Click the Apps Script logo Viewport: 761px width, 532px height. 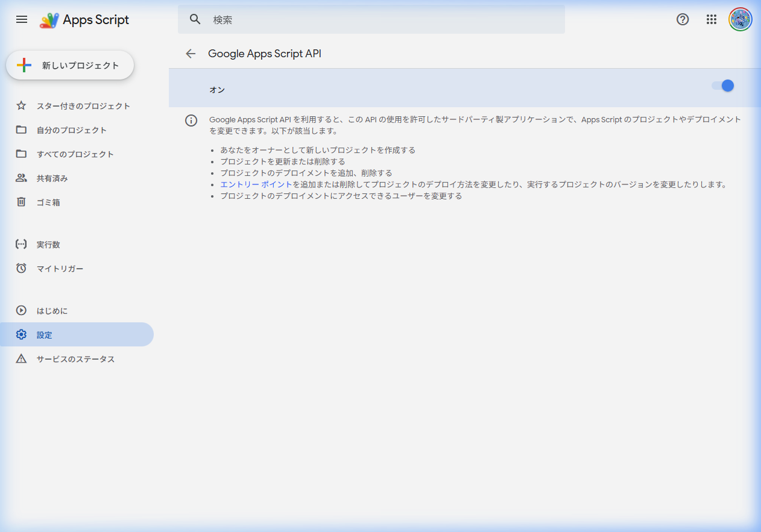click(49, 20)
